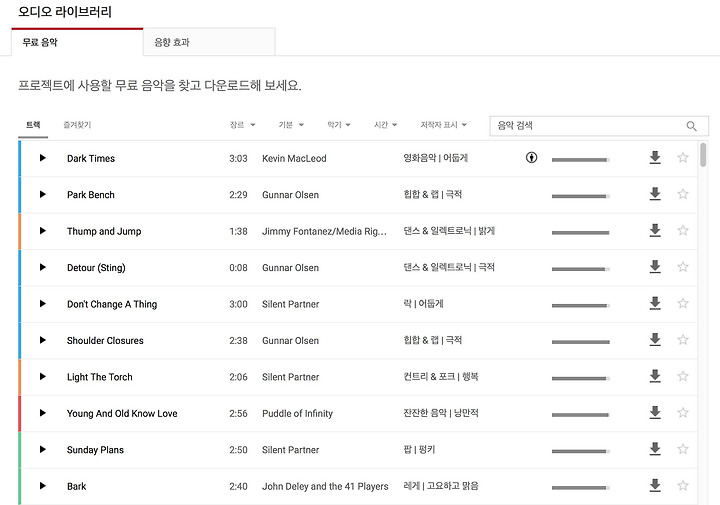Download the Detour (Sting) track
The image size is (720, 505).
pos(655,267)
